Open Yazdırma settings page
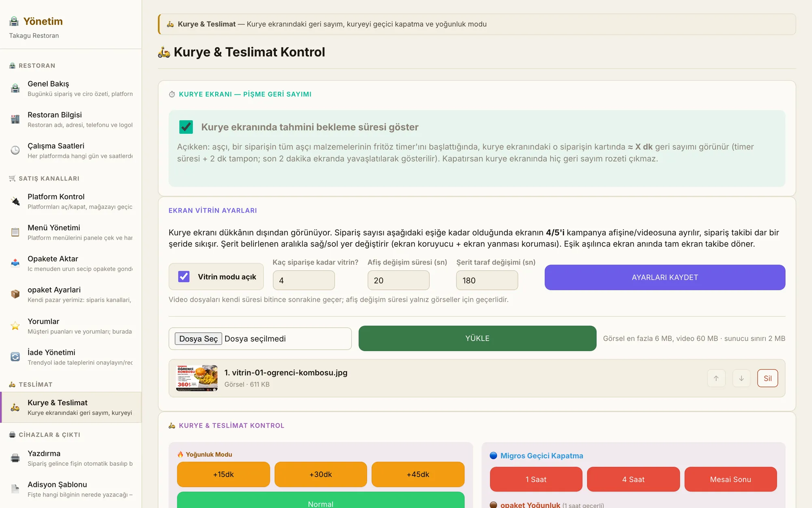 tap(71, 458)
